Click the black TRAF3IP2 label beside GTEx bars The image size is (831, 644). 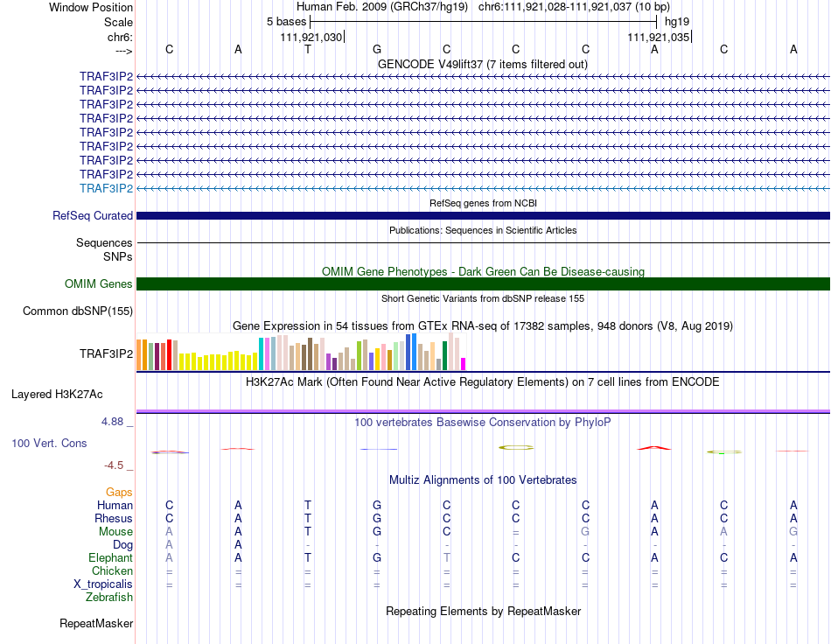[106, 353]
